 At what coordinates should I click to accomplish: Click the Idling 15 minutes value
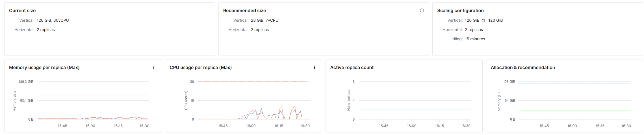click(x=475, y=39)
